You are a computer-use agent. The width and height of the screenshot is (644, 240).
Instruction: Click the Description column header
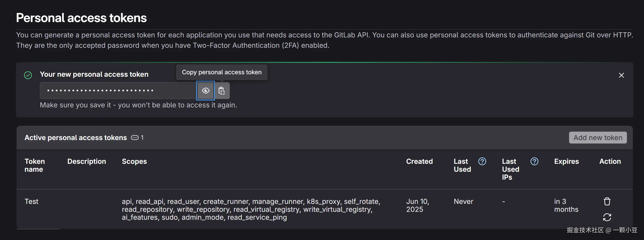click(87, 162)
